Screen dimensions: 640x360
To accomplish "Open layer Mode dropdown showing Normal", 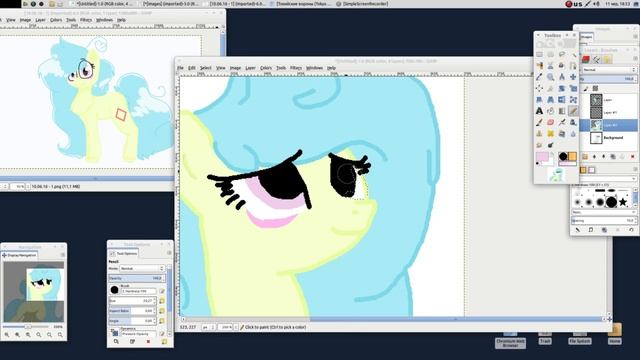I will [x=609, y=70].
